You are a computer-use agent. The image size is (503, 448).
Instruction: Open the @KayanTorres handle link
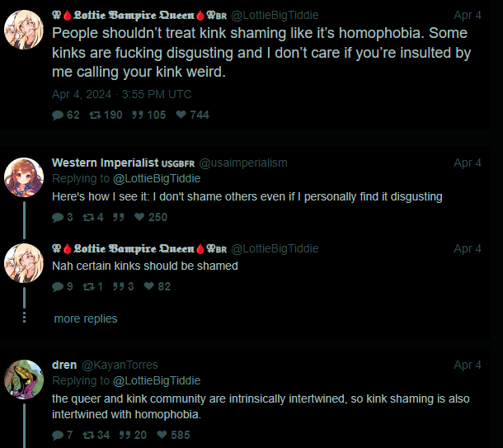tap(120, 365)
